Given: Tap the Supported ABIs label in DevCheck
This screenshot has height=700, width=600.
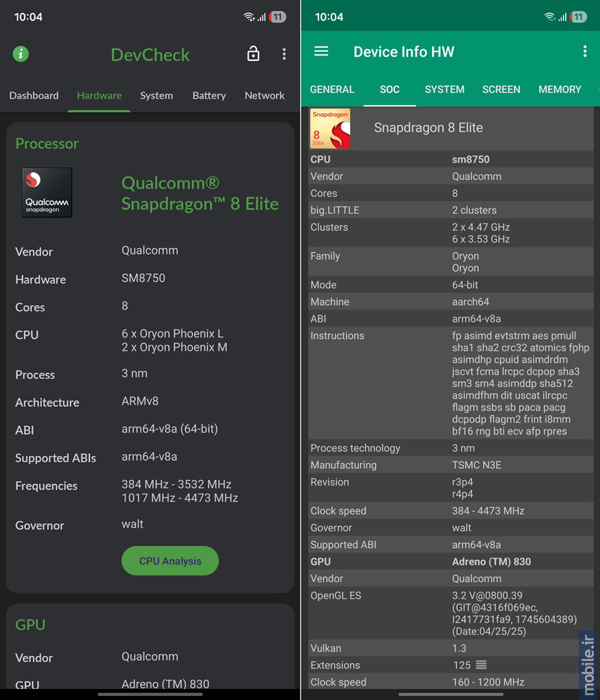Looking at the screenshot, I should pyautogui.click(x=55, y=458).
